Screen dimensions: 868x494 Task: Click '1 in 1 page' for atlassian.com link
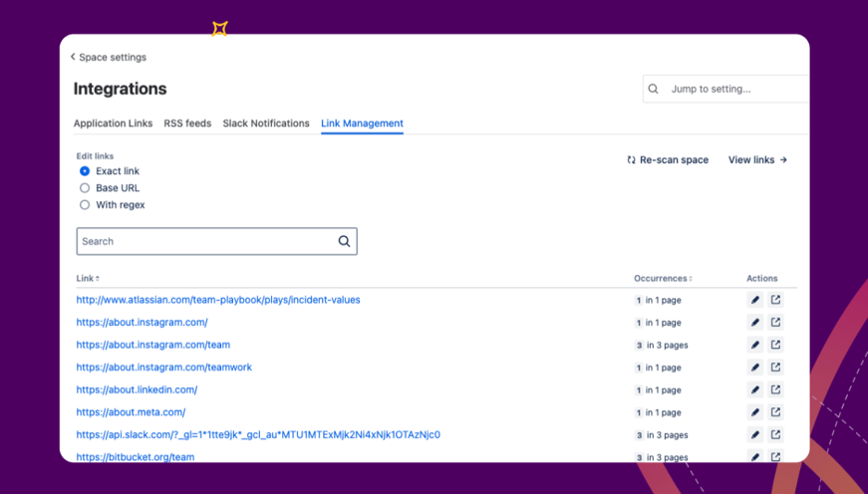[658, 301]
